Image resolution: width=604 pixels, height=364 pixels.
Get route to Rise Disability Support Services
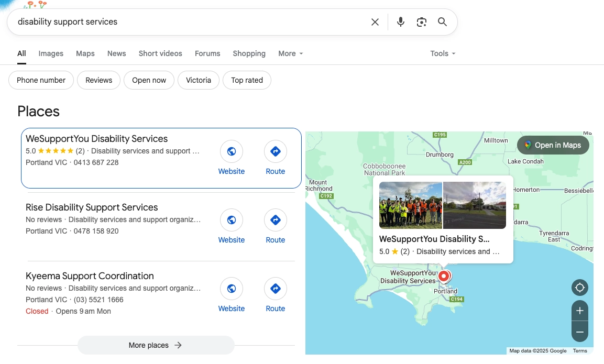coord(275,220)
